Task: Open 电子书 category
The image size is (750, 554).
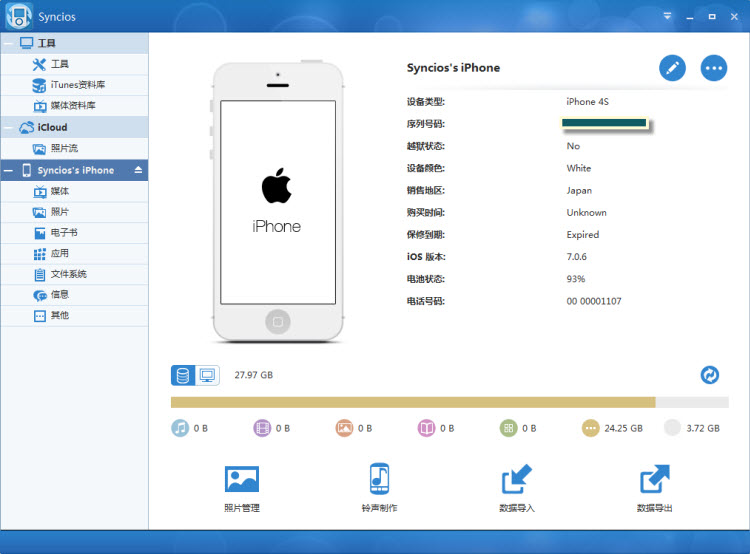Action: [x=74, y=233]
